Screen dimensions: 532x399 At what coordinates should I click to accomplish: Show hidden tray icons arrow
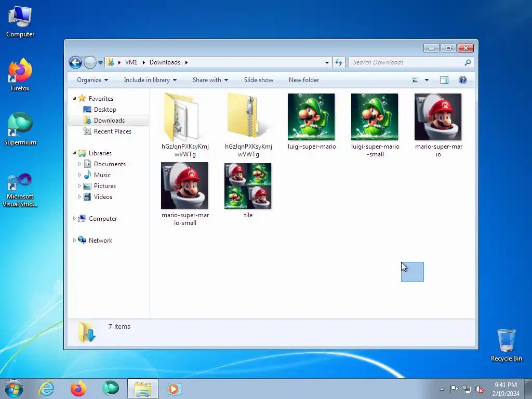coord(442,389)
